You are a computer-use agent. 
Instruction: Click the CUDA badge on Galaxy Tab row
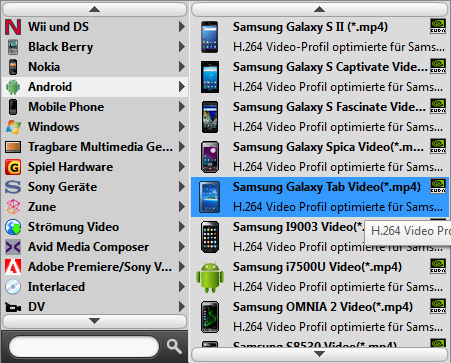[x=438, y=186]
